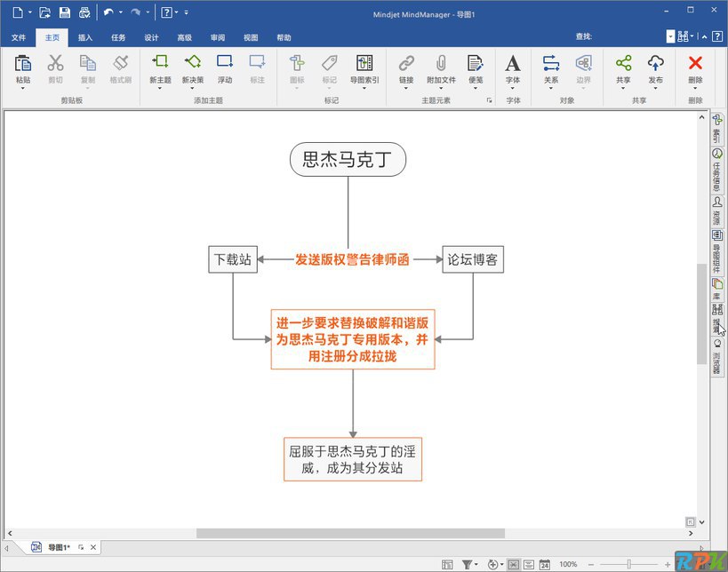Open the 查找 search dropdown arrow

coord(670,36)
